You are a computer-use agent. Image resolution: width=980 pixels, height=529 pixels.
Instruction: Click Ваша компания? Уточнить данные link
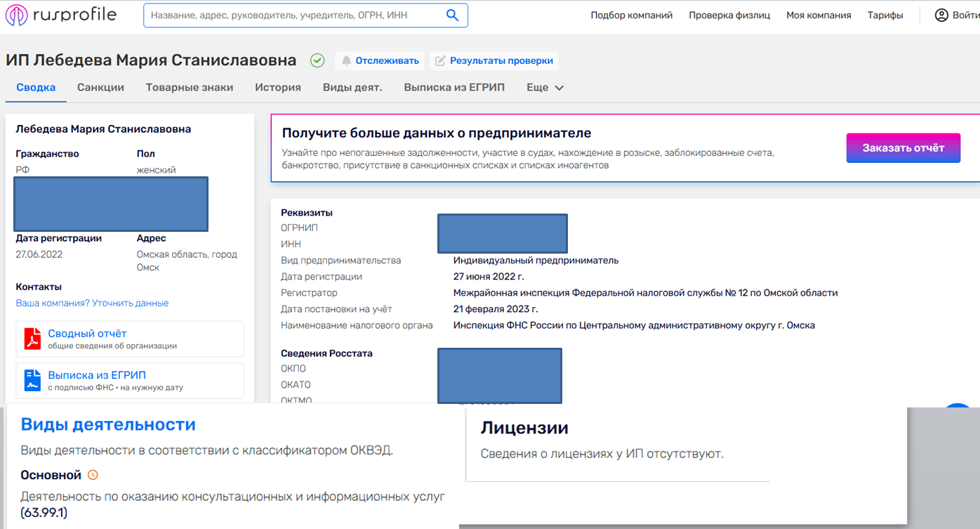[x=92, y=303]
